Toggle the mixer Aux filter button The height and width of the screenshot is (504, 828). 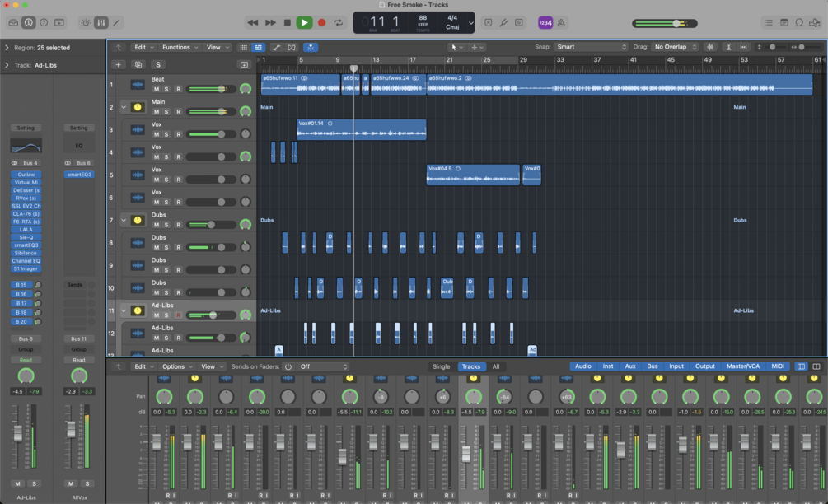(630, 366)
